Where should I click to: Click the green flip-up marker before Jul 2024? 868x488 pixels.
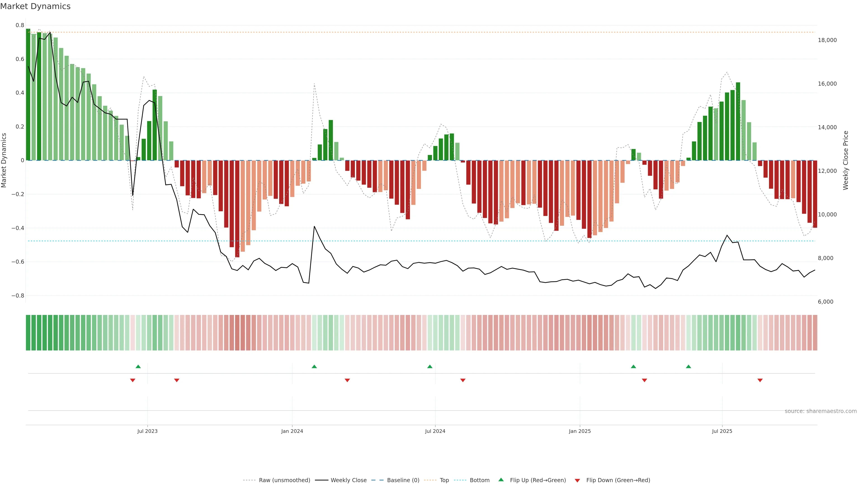point(430,366)
